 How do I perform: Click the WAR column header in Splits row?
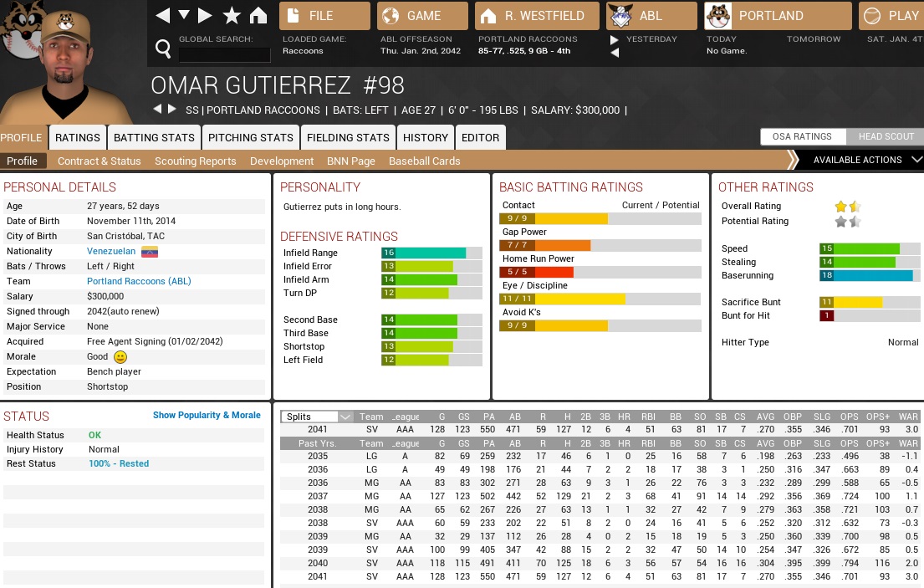pos(908,417)
